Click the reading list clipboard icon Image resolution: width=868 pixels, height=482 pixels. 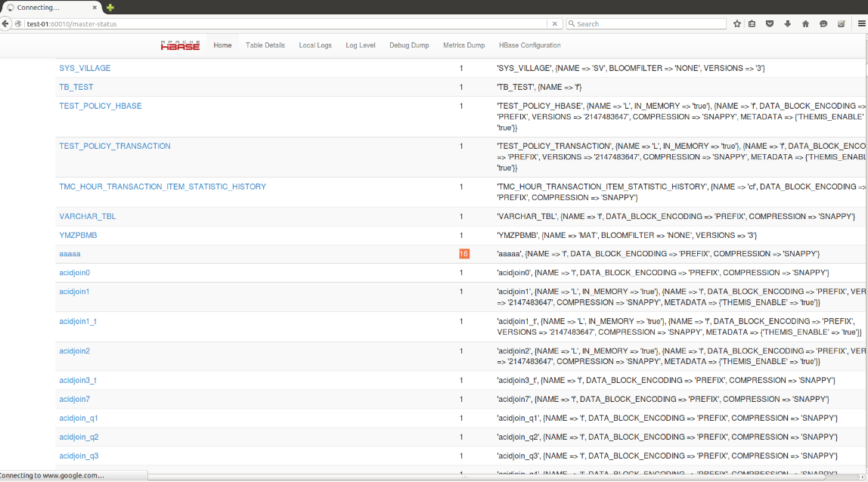[752, 23]
